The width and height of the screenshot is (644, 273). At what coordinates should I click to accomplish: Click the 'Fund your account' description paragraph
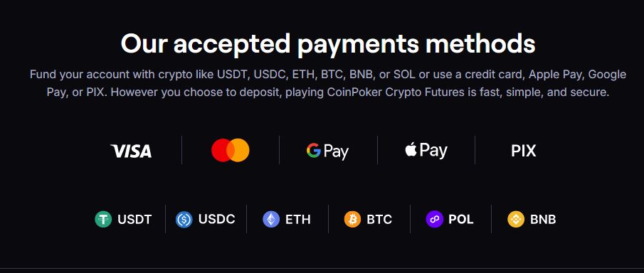coord(328,83)
